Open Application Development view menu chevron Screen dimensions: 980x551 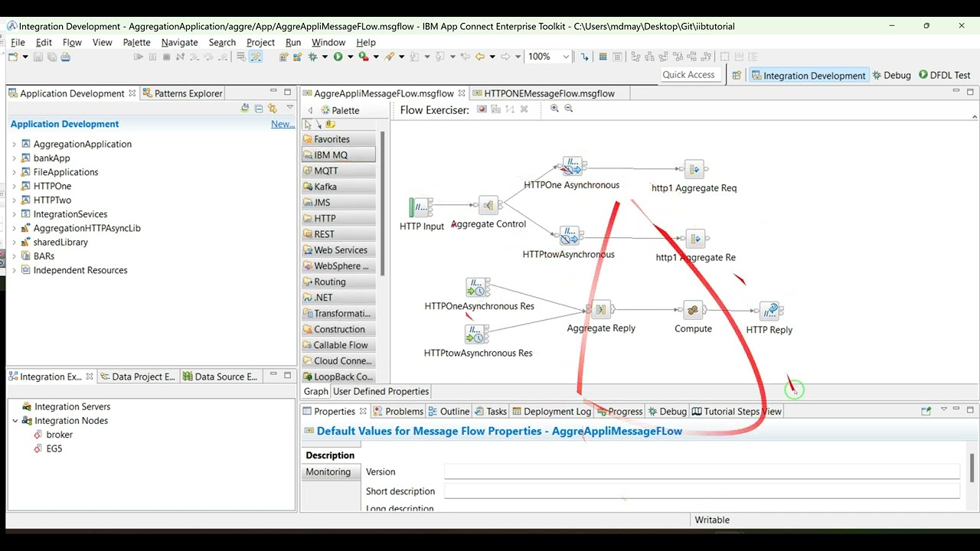pos(289,108)
